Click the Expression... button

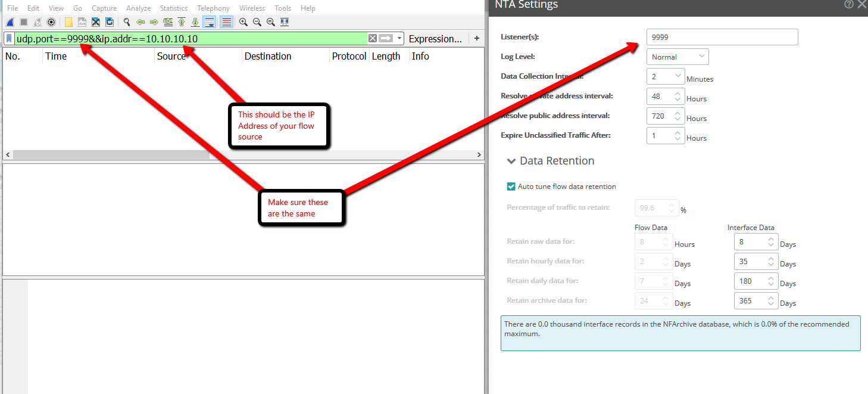point(435,39)
